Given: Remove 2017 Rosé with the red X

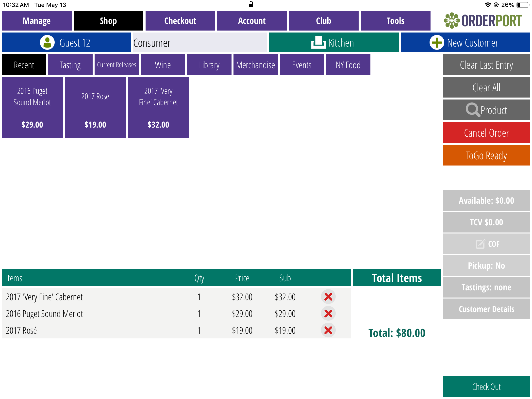Looking at the screenshot, I should point(328,330).
